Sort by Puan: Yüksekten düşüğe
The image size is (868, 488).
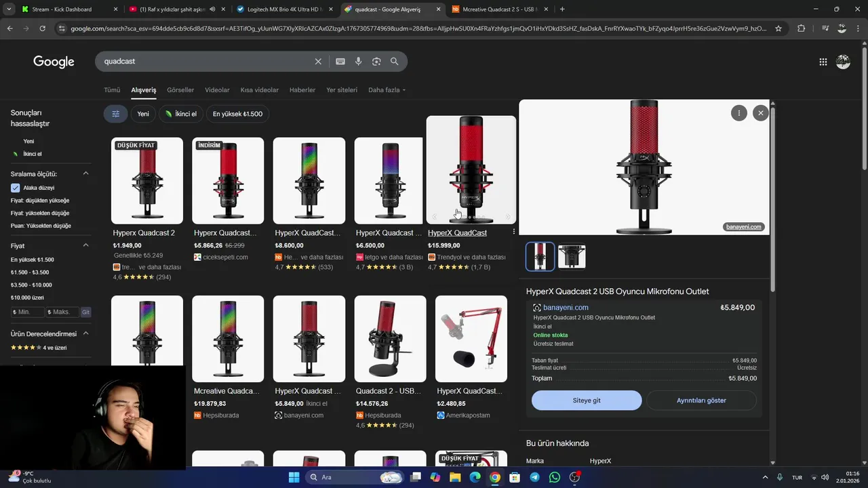(41, 226)
